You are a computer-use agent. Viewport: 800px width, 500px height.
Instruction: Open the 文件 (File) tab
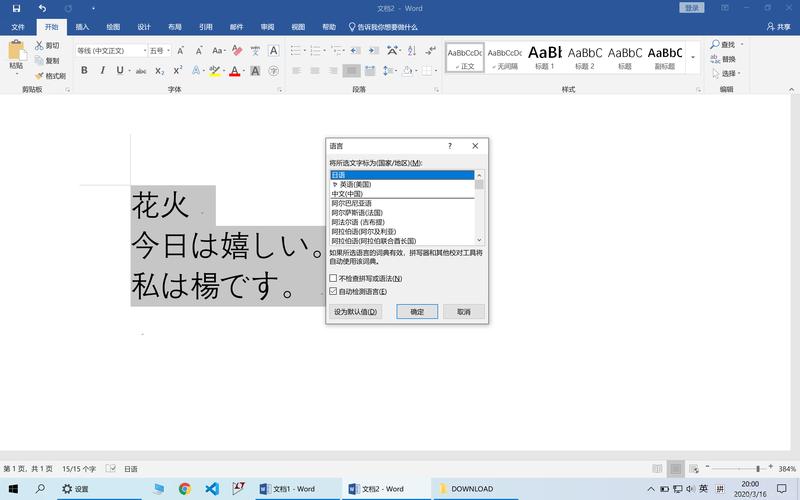click(x=18, y=27)
